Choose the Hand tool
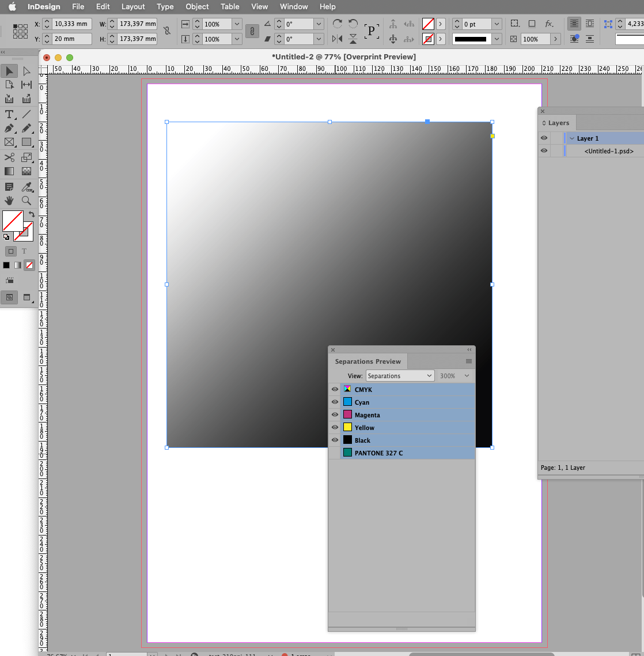Image resolution: width=644 pixels, height=656 pixels. click(x=8, y=201)
